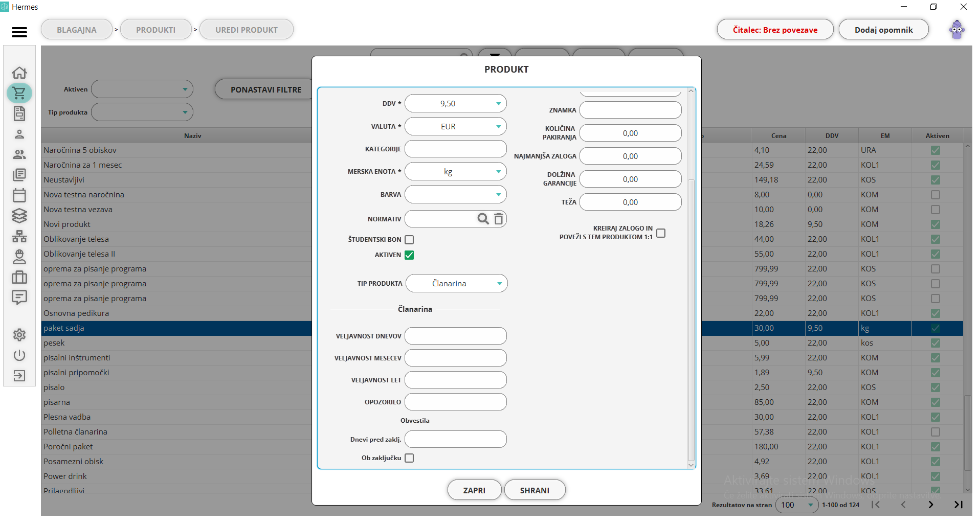Click the dialog's vertical scrollbar
980x525 pixels.
(x=691, y=319)
